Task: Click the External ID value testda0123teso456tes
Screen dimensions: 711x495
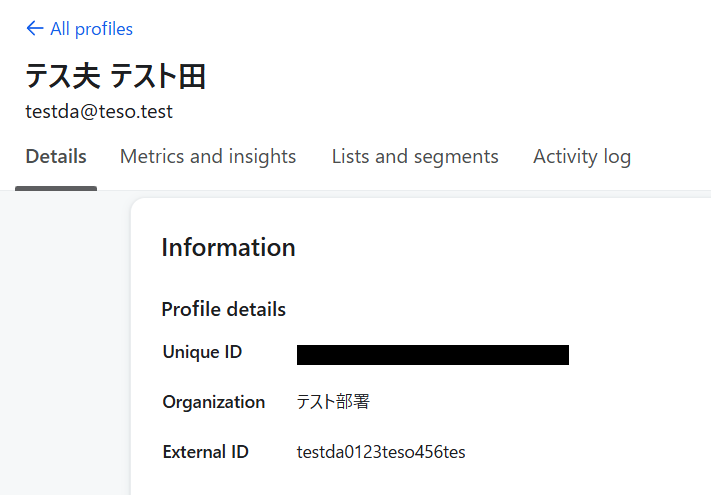Action: [x=381, y=452]
